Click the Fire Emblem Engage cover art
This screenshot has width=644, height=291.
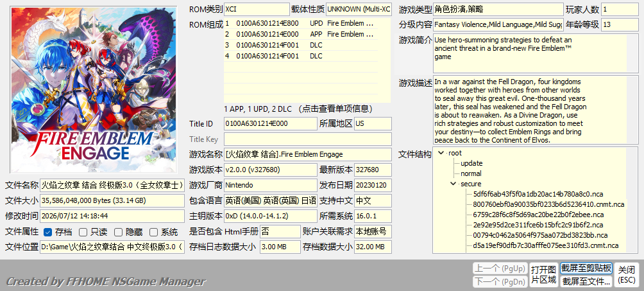94,90
